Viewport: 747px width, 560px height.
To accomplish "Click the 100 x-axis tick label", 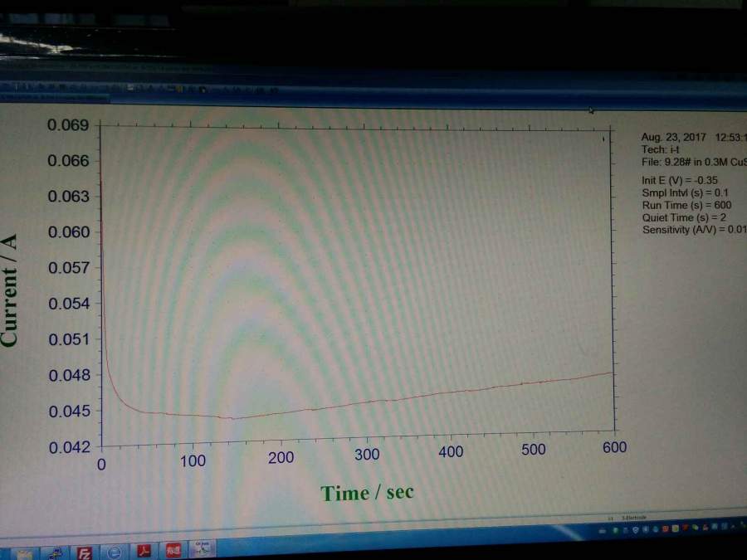I will point(193,461).
